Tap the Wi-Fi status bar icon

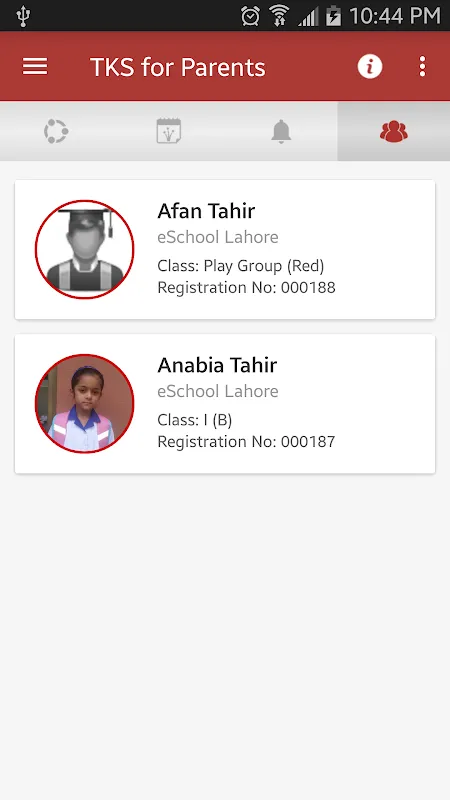coord(279,16)
